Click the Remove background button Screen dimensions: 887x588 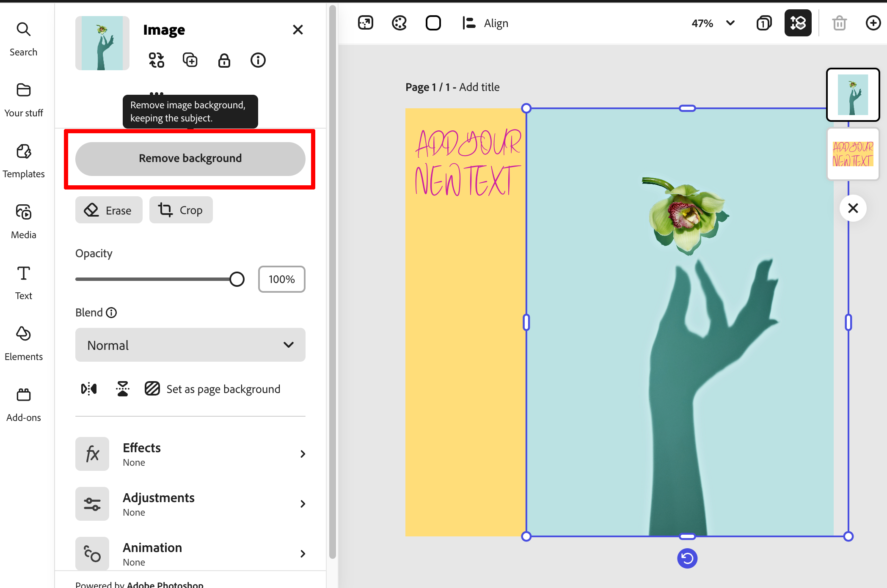pos(190,159)
